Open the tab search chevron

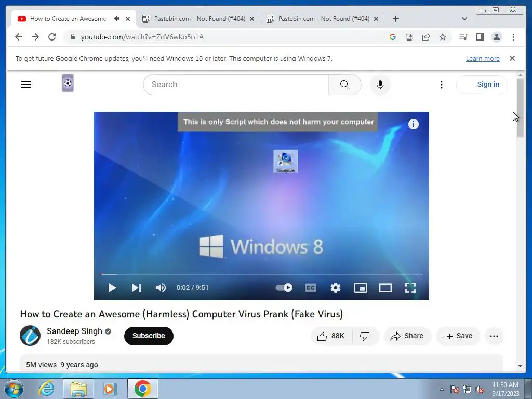[464, 19]
